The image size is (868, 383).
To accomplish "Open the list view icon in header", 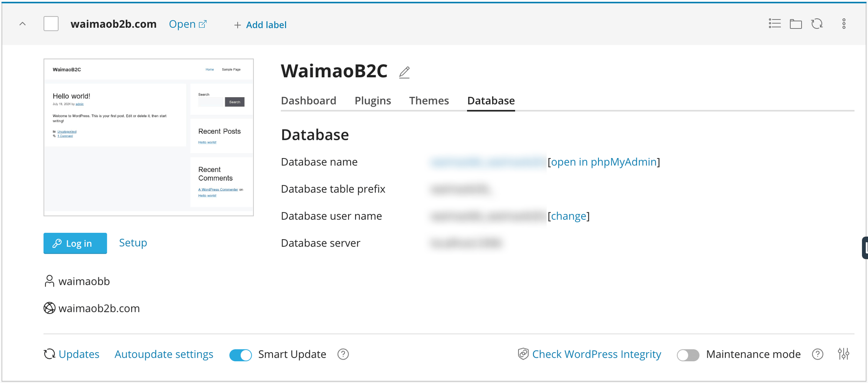I will pyautogui.click(x=775, y=23).
